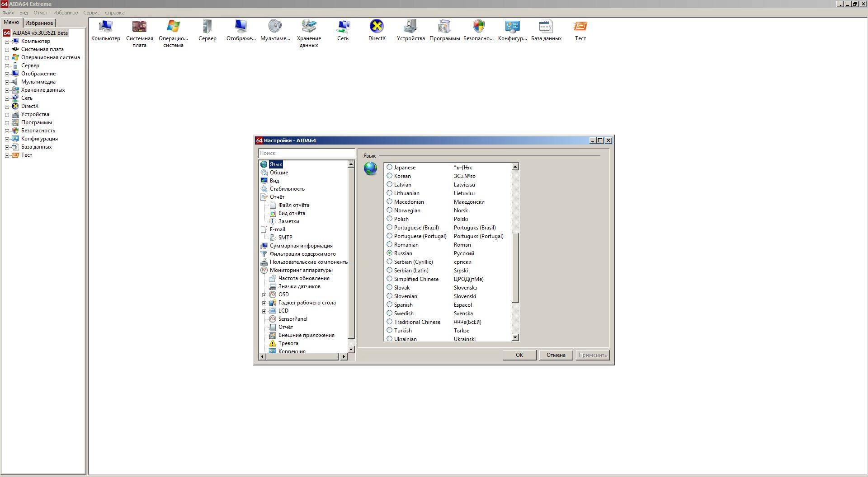This screenshot has height=477, width=868.
Task: Expand LCD node in settings tree
Action: [264, 311]
